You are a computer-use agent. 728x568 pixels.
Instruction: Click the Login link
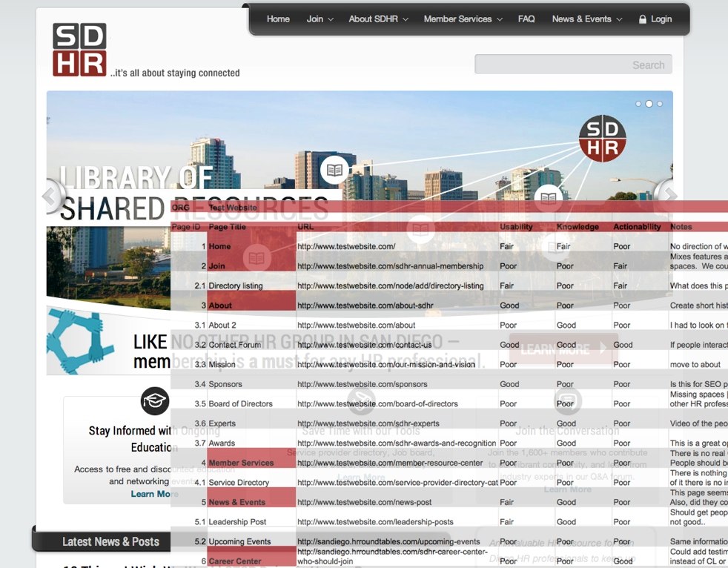point(661,19)
